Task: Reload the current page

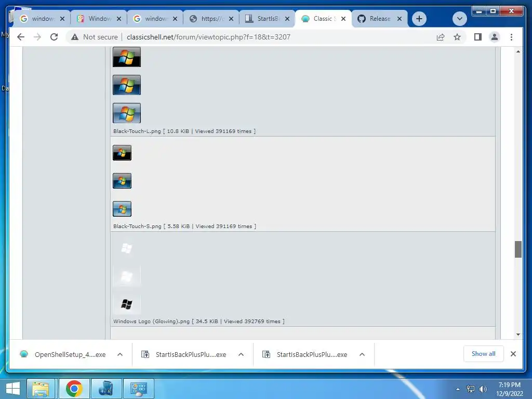Action: [54, 37]
